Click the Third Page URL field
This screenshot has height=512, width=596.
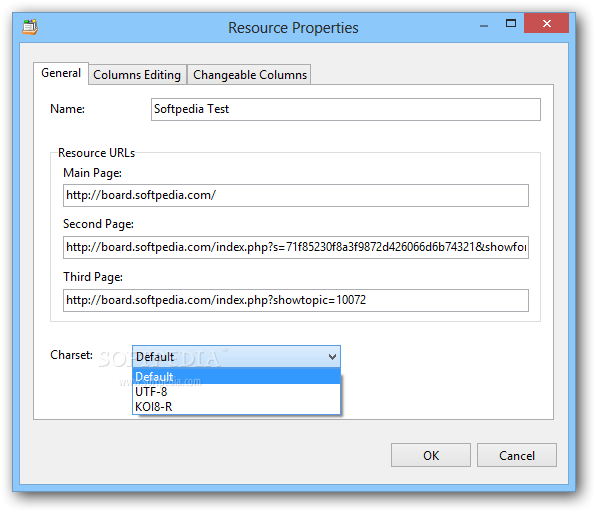296,300
